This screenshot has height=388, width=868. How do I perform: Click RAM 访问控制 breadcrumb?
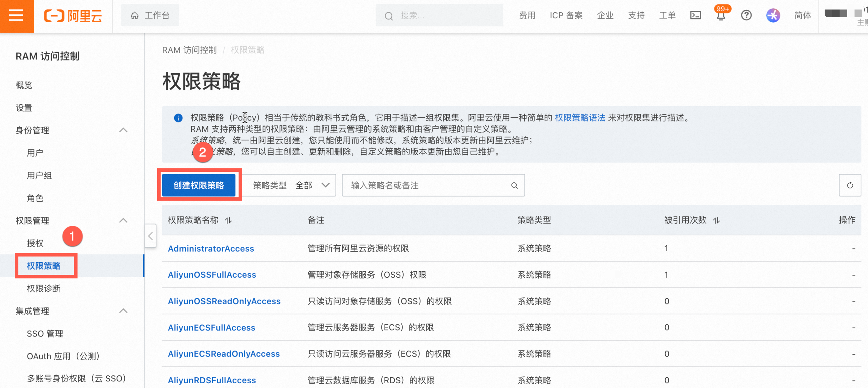(x=189, y=50)
